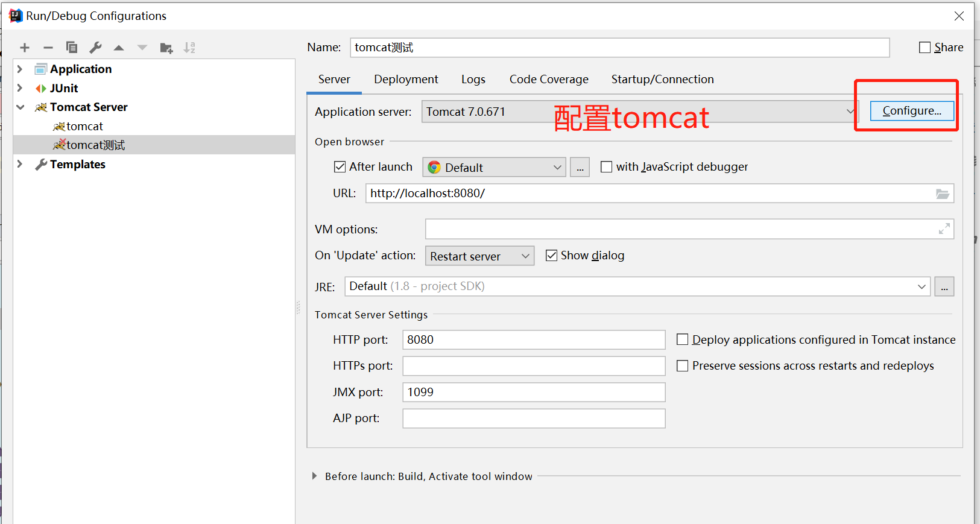Expand the VM options field editor
The width and height of the screenshot is (980, 524).
944,229
